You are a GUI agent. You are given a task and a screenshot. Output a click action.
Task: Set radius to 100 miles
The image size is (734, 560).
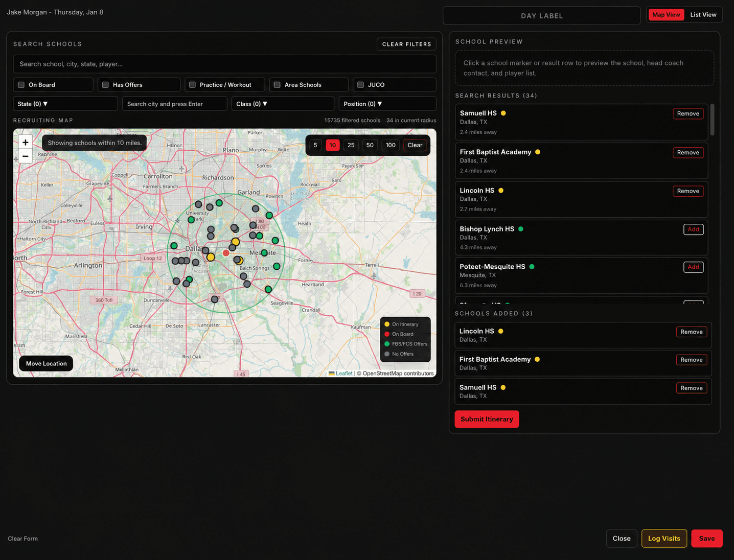pyautogui.click(x=391, y=145)
